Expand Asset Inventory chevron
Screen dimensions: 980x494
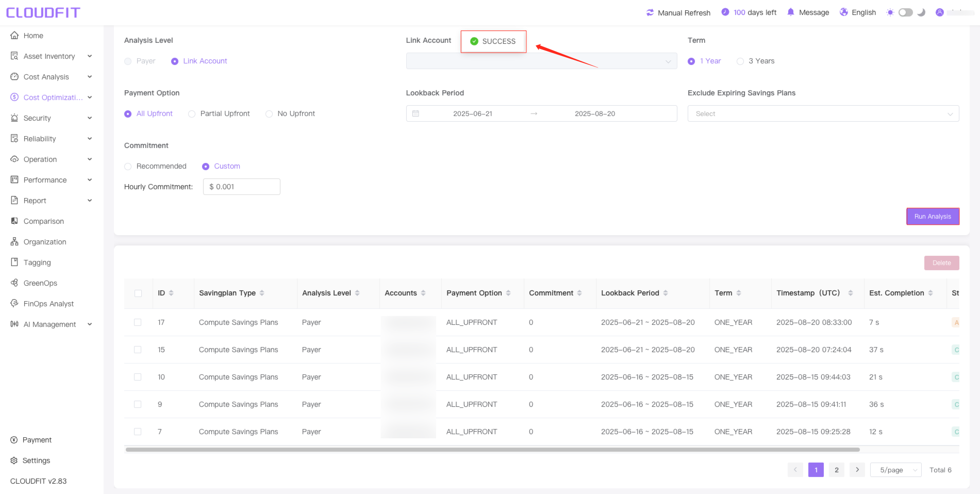[90, 56]
